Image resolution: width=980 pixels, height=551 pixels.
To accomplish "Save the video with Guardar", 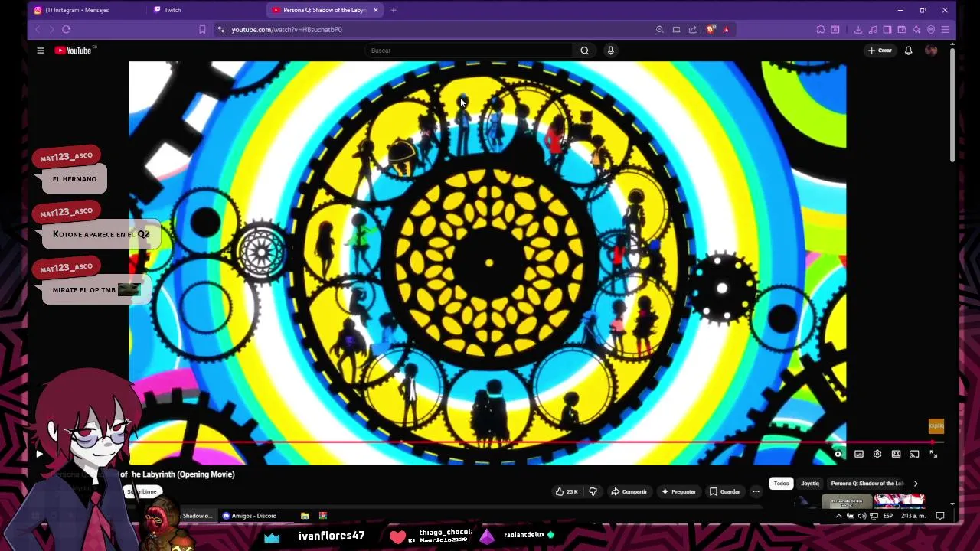I will 725,491.
